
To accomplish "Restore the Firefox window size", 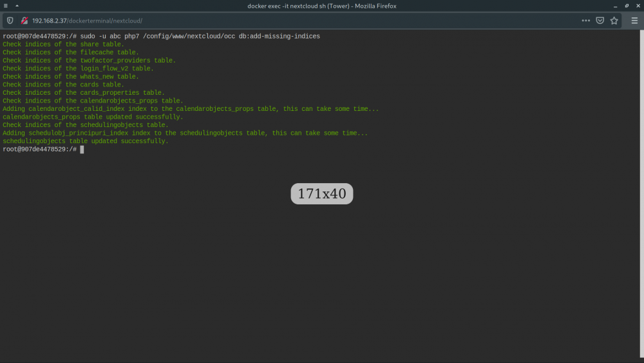I will (x=627, y=6).
